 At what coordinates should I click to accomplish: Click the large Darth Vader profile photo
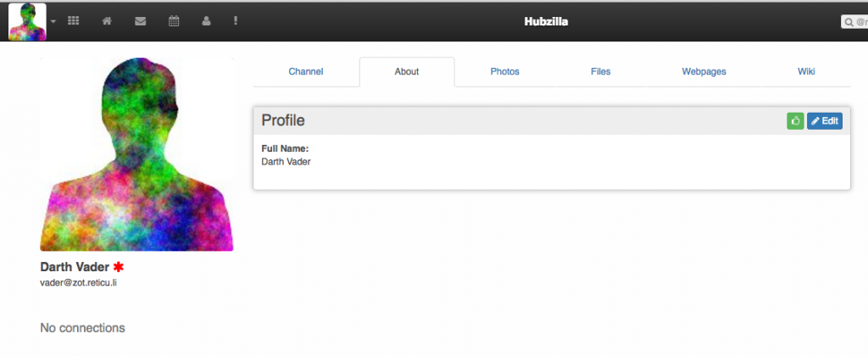point(136,154)
